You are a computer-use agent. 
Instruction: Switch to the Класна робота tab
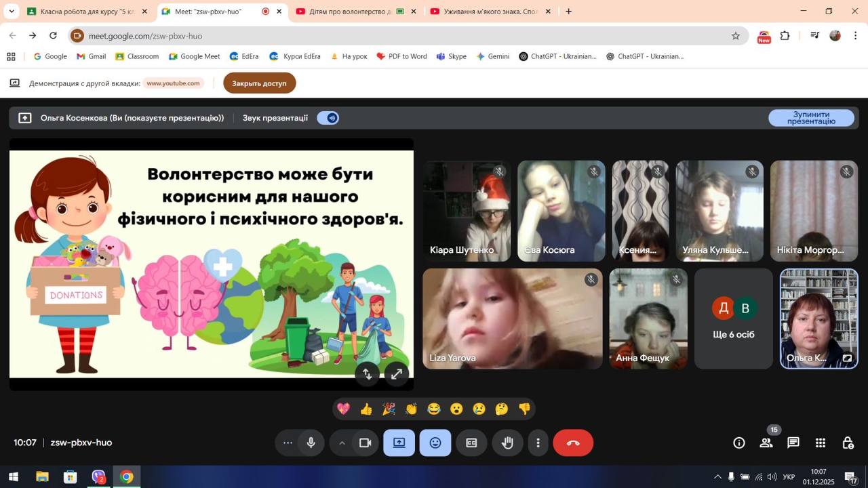[x=84, y=12]
